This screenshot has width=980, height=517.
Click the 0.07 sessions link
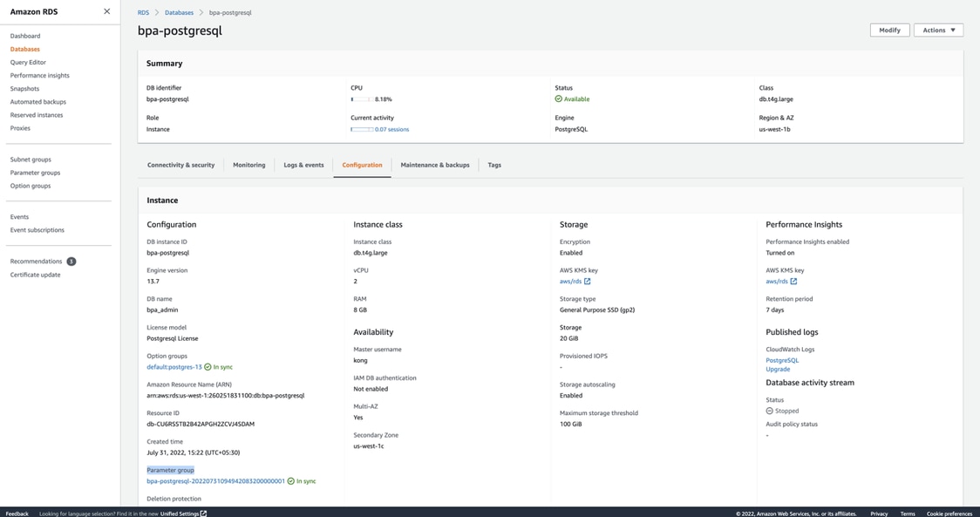point(391,129)
